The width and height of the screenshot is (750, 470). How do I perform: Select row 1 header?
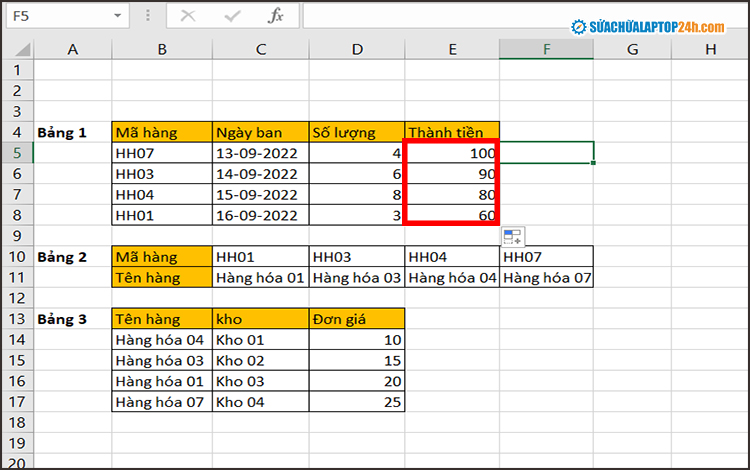17,70
